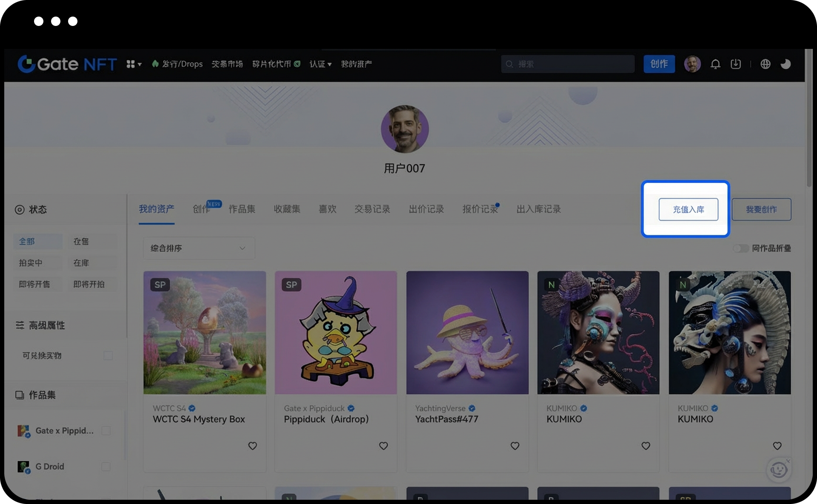Open the language globe icon
This screenshot has width=817, height=504.
pos(765,64)
